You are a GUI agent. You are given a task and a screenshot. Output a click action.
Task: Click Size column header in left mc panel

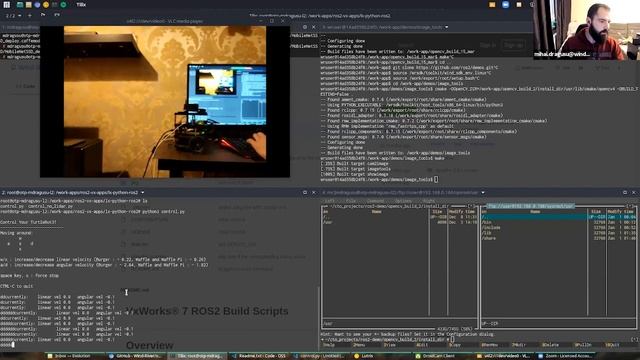coord(438,212)
